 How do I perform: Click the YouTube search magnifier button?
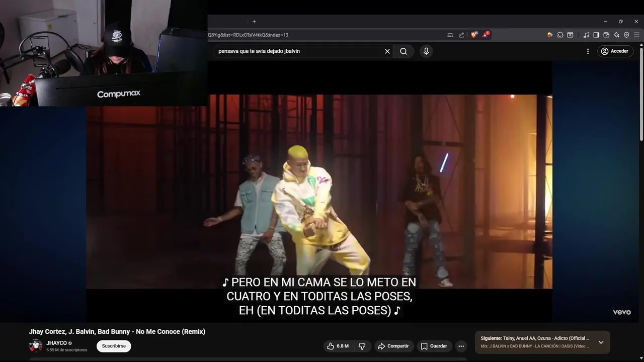(404, 51)
